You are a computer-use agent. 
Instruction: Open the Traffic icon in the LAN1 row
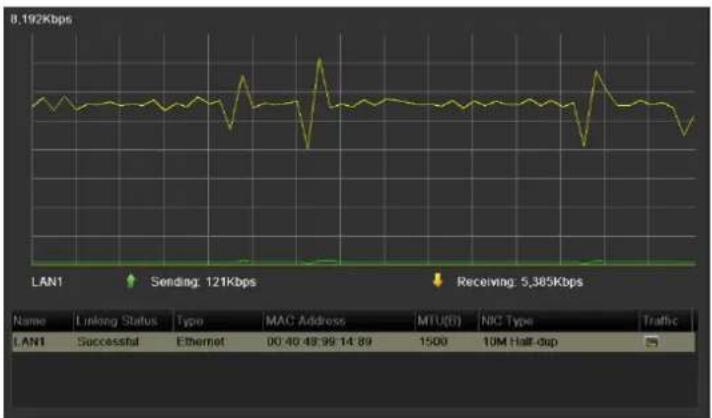click(652, 342)
